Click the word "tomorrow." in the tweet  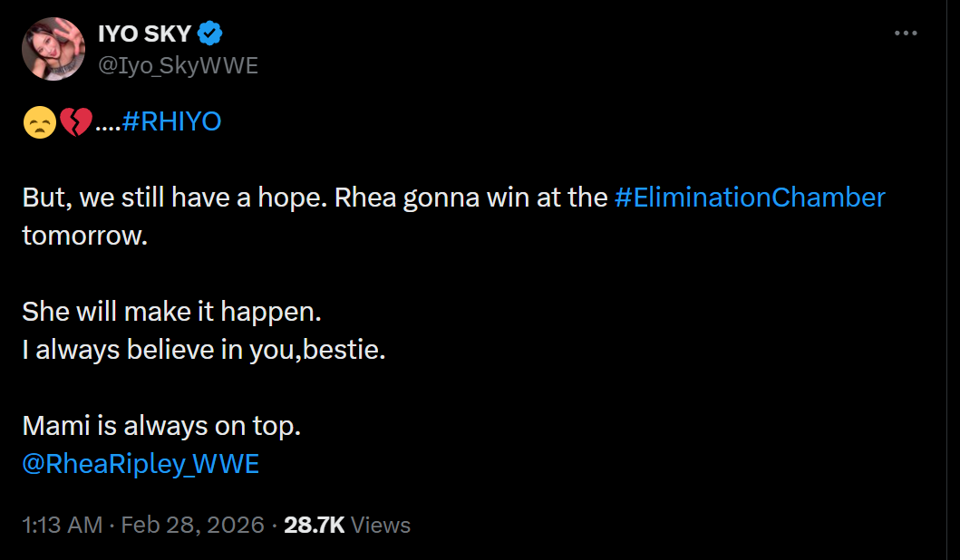83,236
